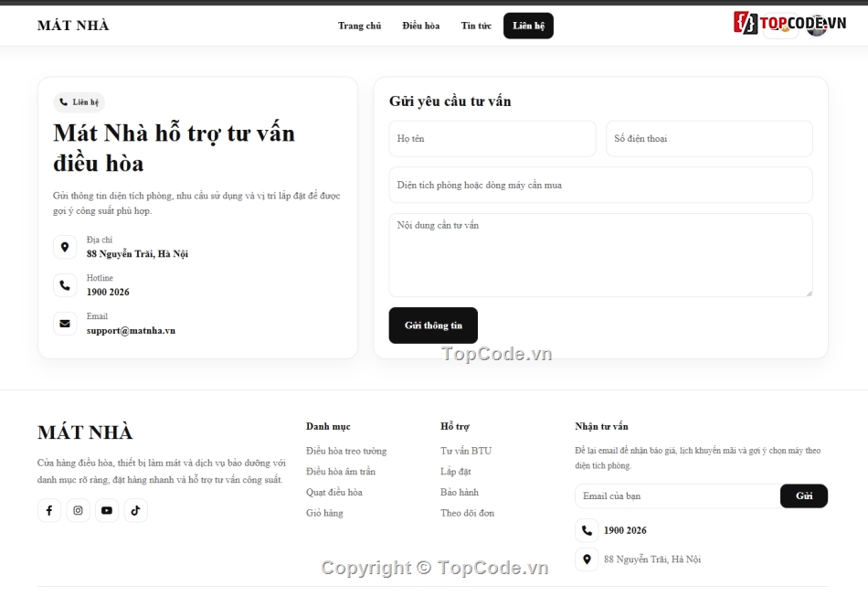This screenshot has height=597, width=868.
Task: Focus the Số điện thoại input field
Action: pyautogui.click(x=710, y=138)
